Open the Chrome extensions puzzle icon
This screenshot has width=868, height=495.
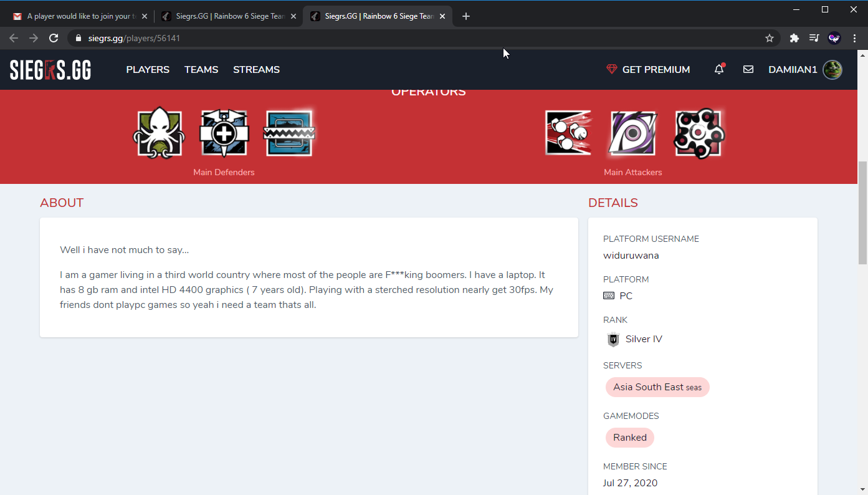pyautogui.click(x=794, y=38)
